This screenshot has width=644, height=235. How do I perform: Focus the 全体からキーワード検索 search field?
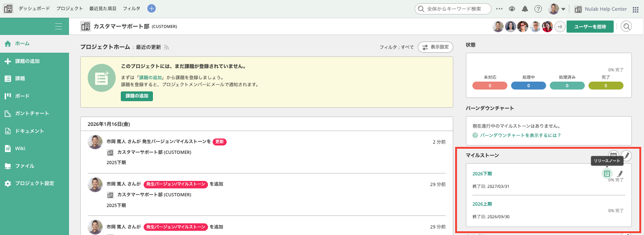tap(453, 8)
